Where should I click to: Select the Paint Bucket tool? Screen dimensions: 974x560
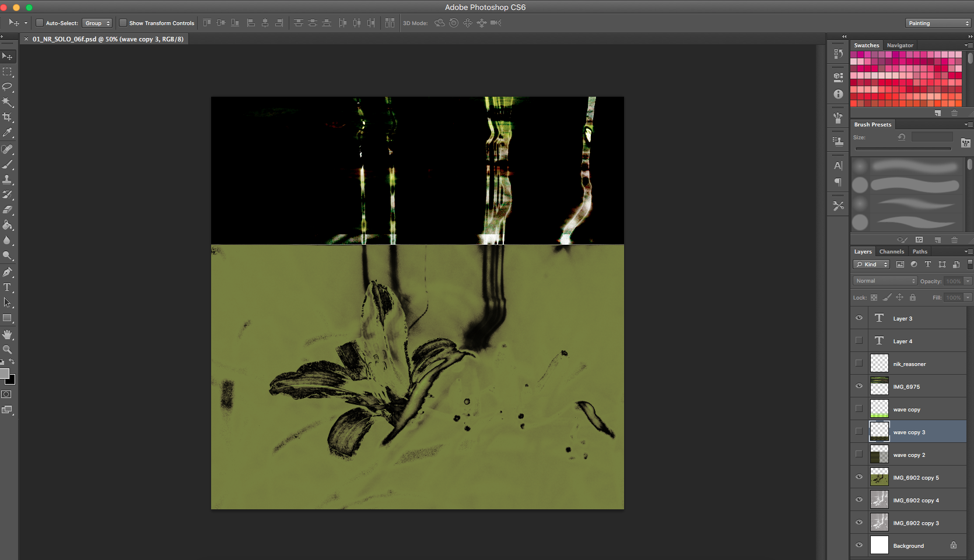tap(7, 225)
